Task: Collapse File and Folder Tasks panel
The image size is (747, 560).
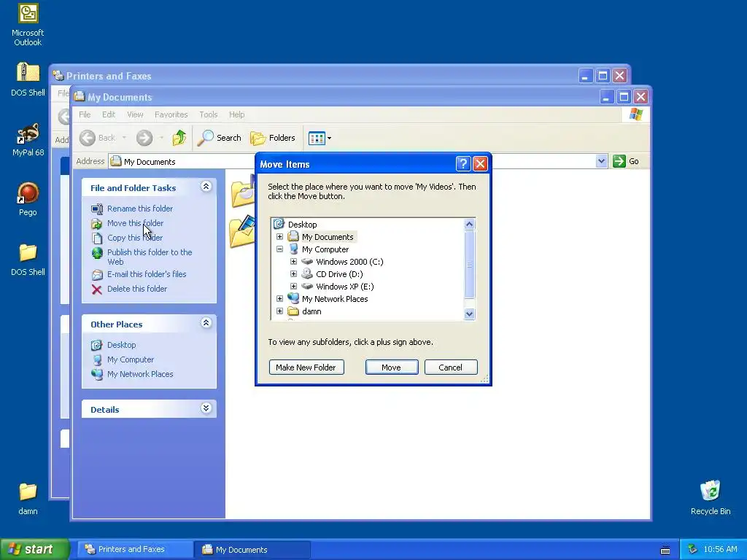Action: point(206,187)
